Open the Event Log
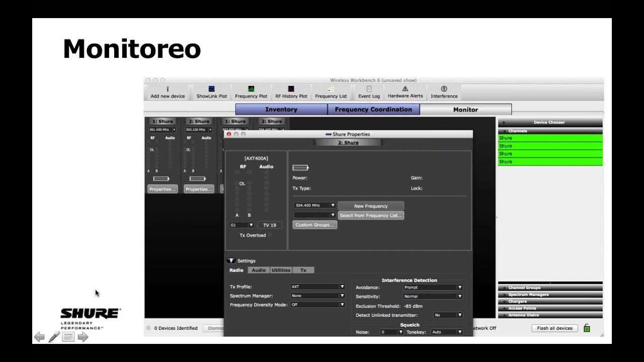 [369, 92]
